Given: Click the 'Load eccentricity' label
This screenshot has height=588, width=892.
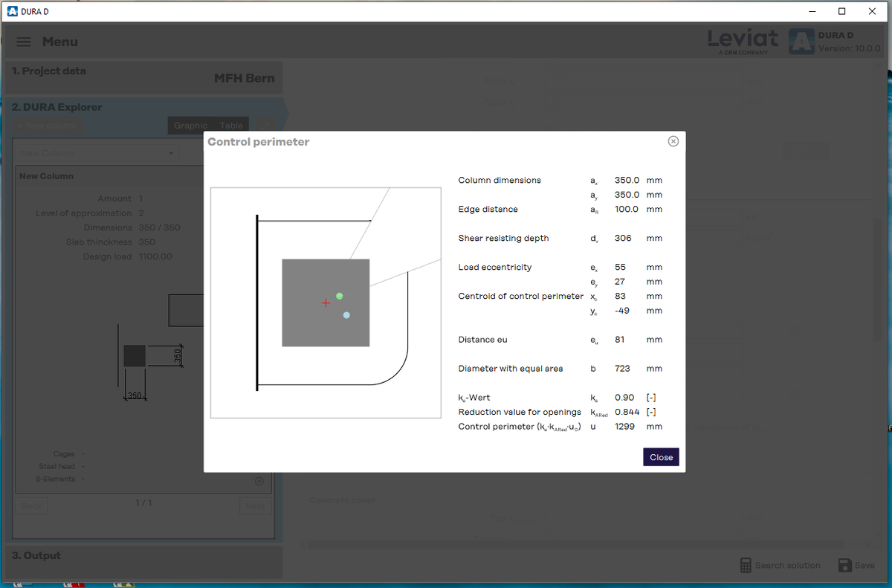Looking at the screenshot, I should (495, 267).
